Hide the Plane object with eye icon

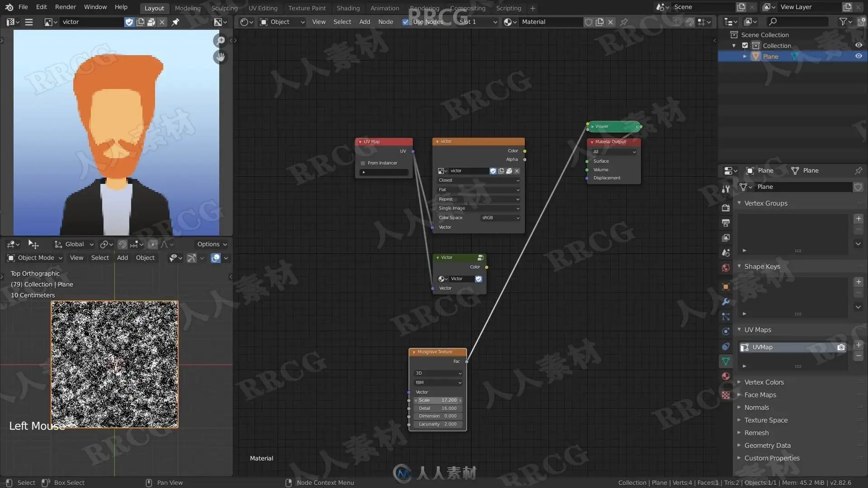click(859, 56)
